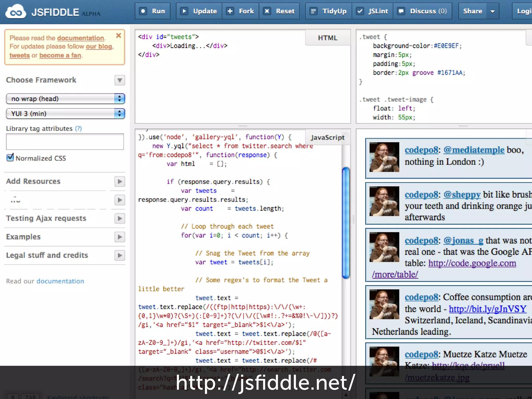Open the code.google.com table link

(x=472, y=263)
